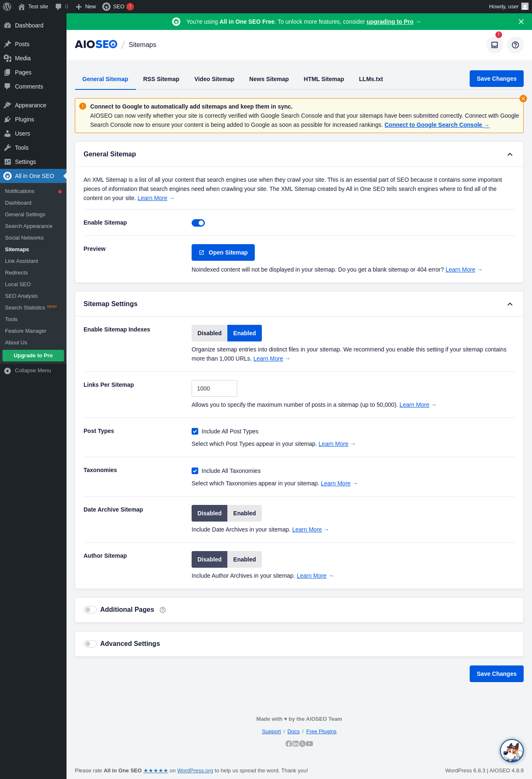
Task: Click the Facebook icon in footer
Action: click(288, 744)
